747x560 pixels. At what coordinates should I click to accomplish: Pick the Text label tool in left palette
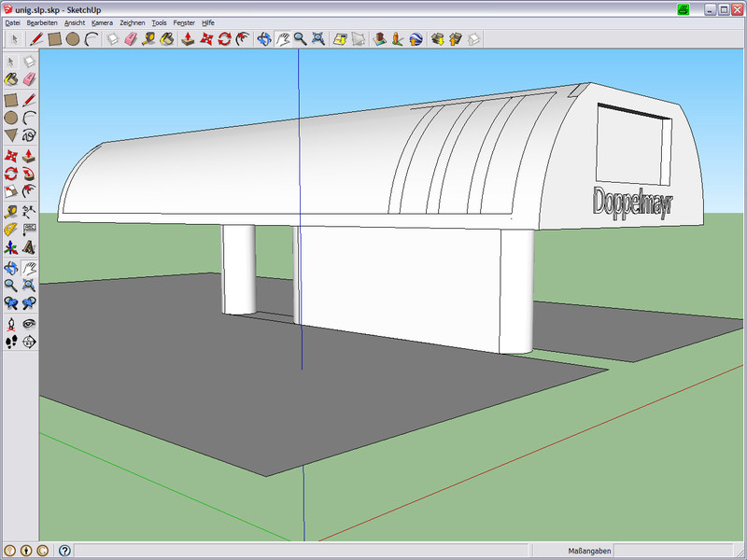pyautogui.click(x=29, y=229)
